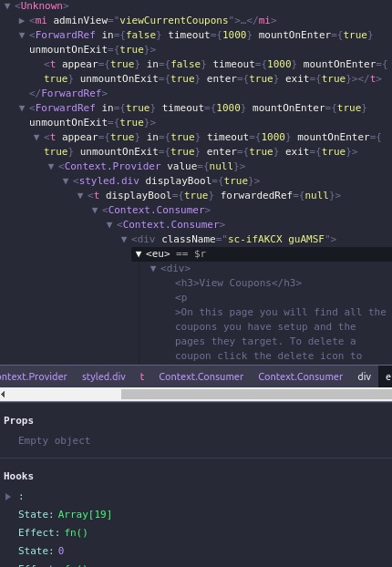Select the Effect fn() hook entry
392x567 pixels.
53,532
